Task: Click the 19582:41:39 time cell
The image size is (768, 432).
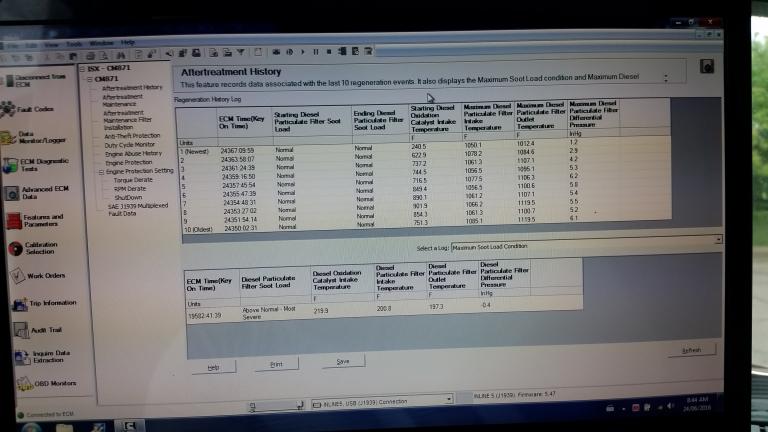Action: pyautogui.click(x=204, y=316)
